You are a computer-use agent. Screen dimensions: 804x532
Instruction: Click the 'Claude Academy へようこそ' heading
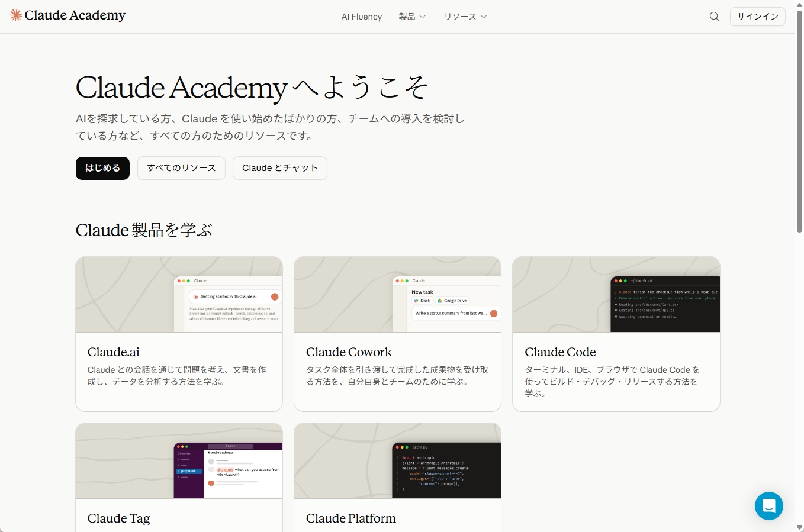click(x=252, y=88)
